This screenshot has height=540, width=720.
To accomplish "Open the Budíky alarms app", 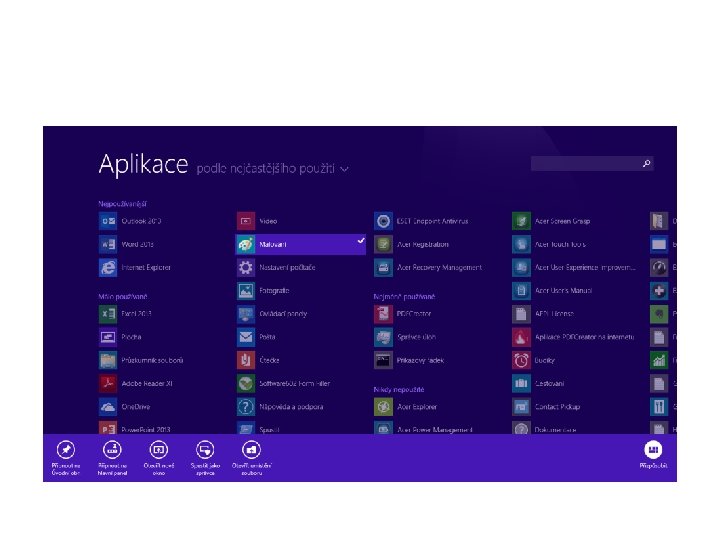I will click(521, 360).
